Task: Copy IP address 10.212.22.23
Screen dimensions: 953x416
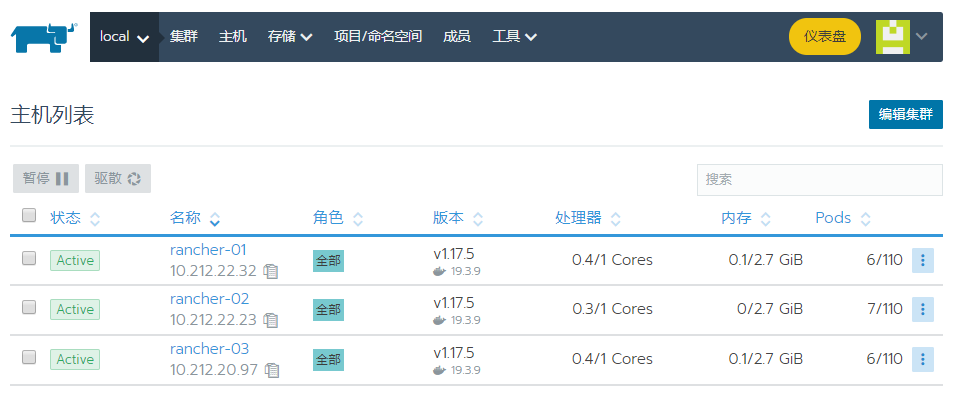Action: coord(271,320)
